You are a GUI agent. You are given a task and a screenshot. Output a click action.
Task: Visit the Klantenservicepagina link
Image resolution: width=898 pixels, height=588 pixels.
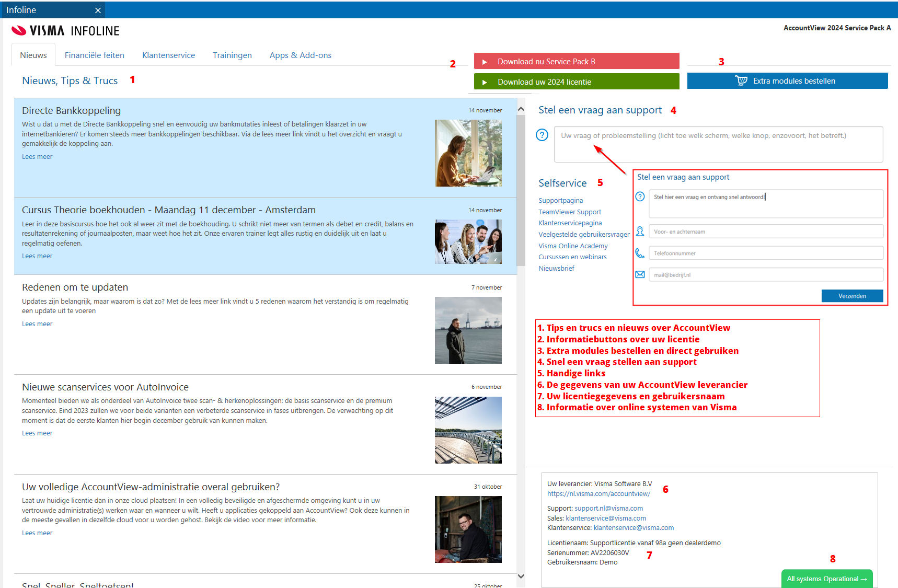[x=570, y=223]
